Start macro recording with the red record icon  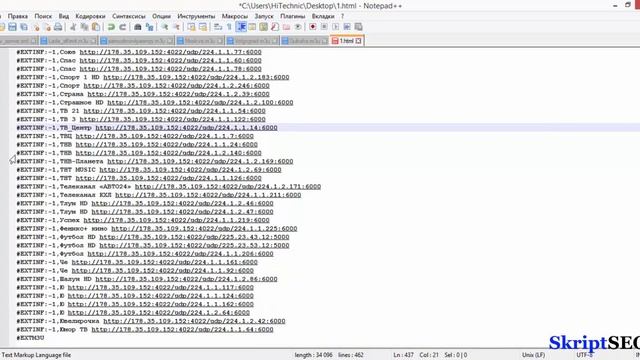tap(313, 27)
